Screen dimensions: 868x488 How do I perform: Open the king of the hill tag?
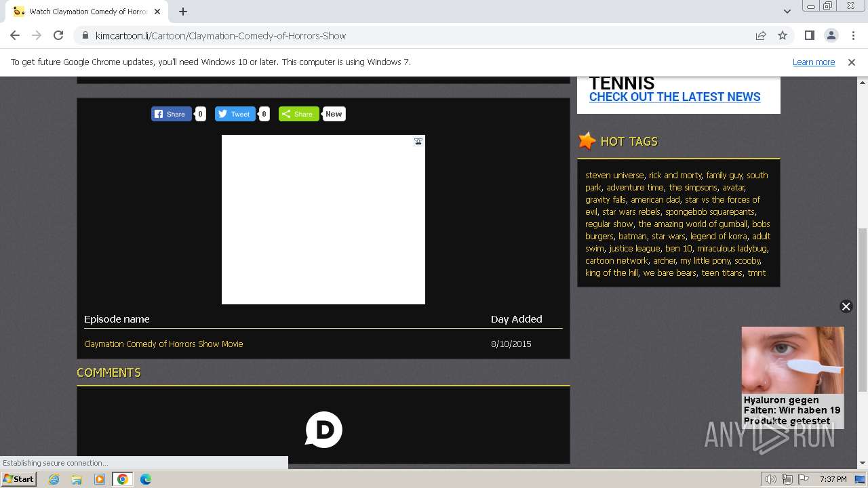[612, 272]
